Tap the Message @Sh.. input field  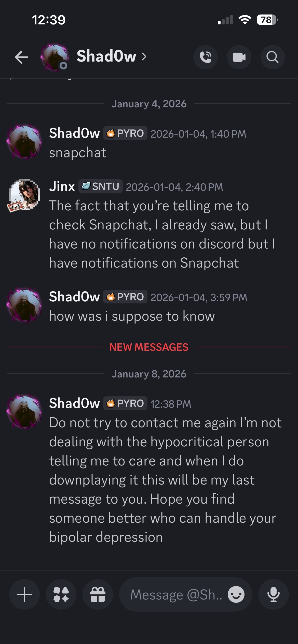[176, 595]
